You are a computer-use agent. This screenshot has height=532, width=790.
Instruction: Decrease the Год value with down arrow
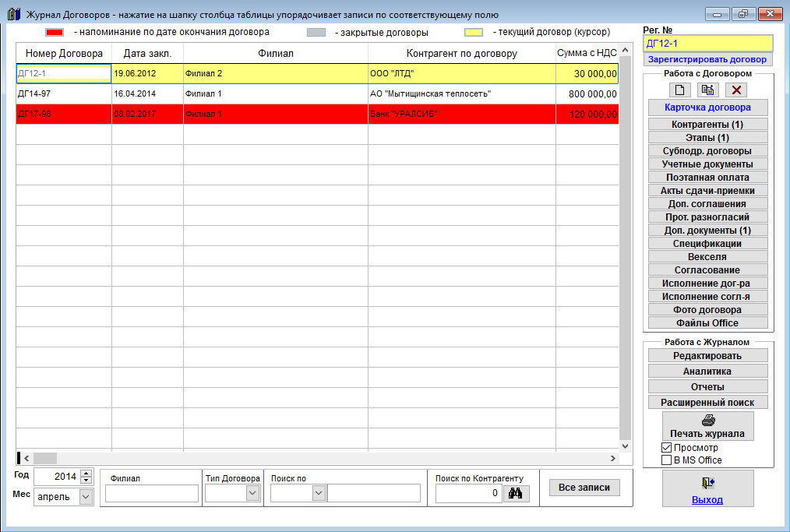(86, 480)
